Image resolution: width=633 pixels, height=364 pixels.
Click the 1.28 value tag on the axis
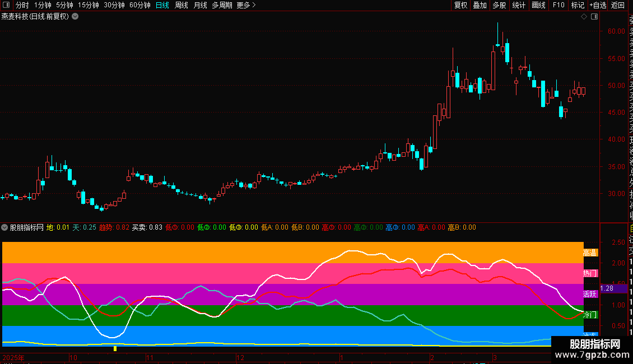pos(607,288)
